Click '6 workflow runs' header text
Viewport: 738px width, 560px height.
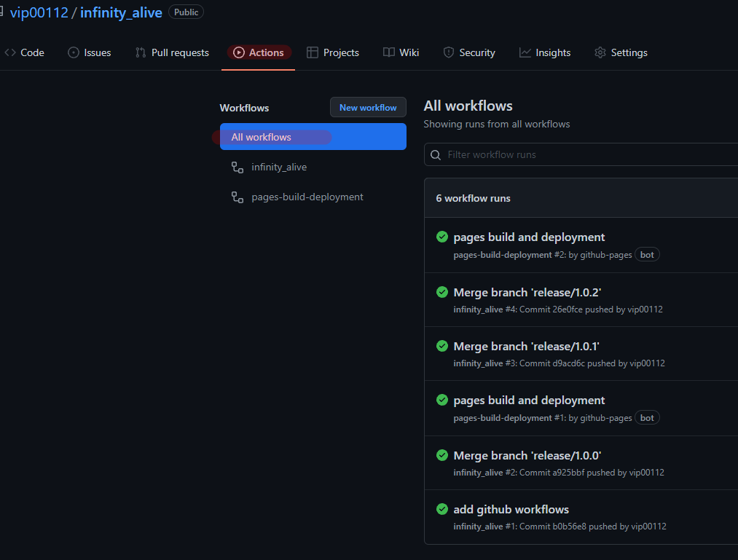(473, 198)
